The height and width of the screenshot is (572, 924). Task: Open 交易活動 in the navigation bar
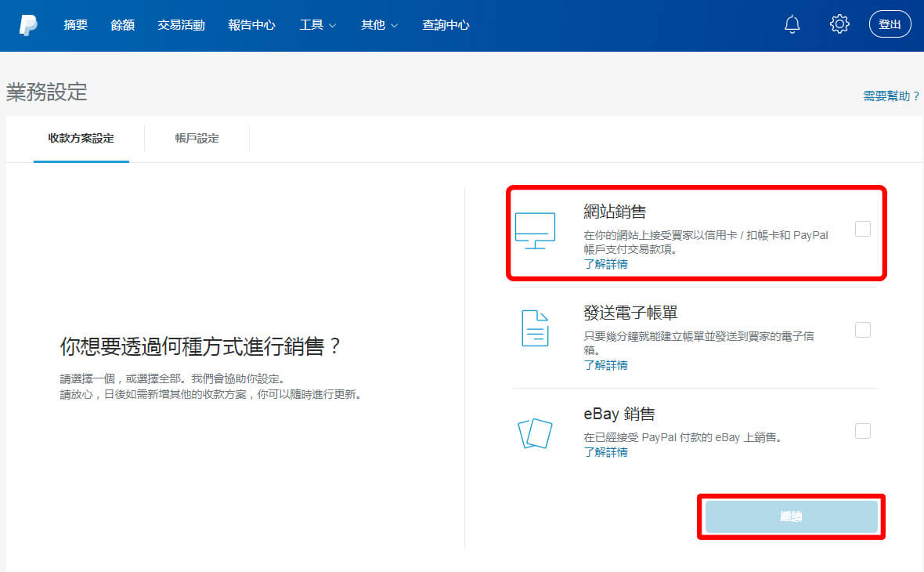tap(181, 25)
